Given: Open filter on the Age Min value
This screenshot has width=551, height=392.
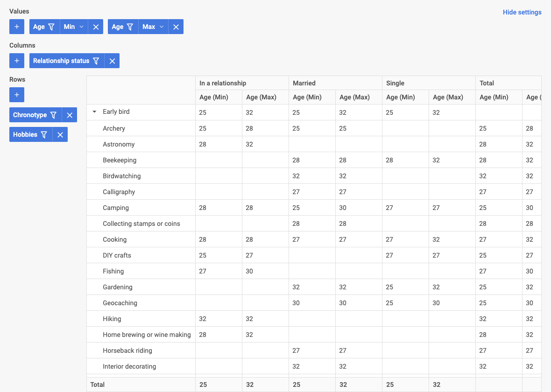Looking at the screenshot, I should click(x=51, y=27).
